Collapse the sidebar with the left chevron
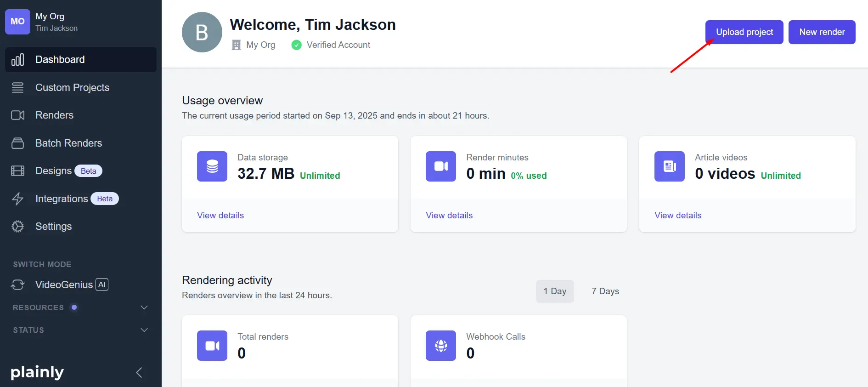Viewport: 868px width, 387px height. pos(139,373)
